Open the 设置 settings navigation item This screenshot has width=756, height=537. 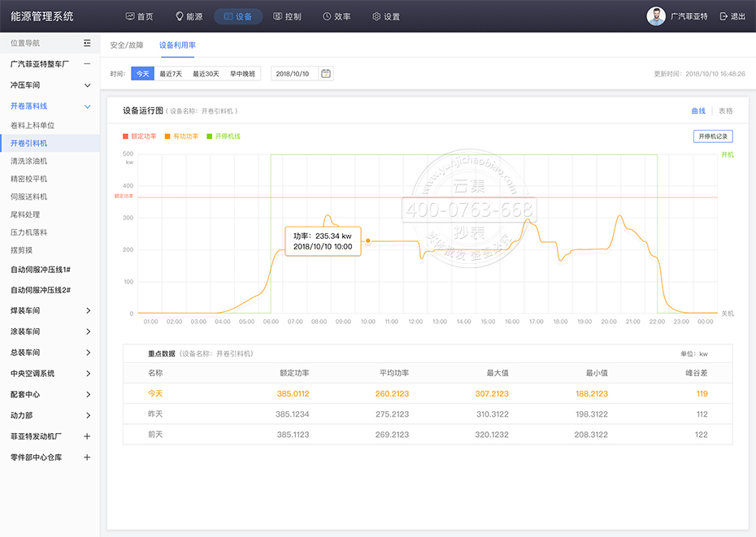385,16
